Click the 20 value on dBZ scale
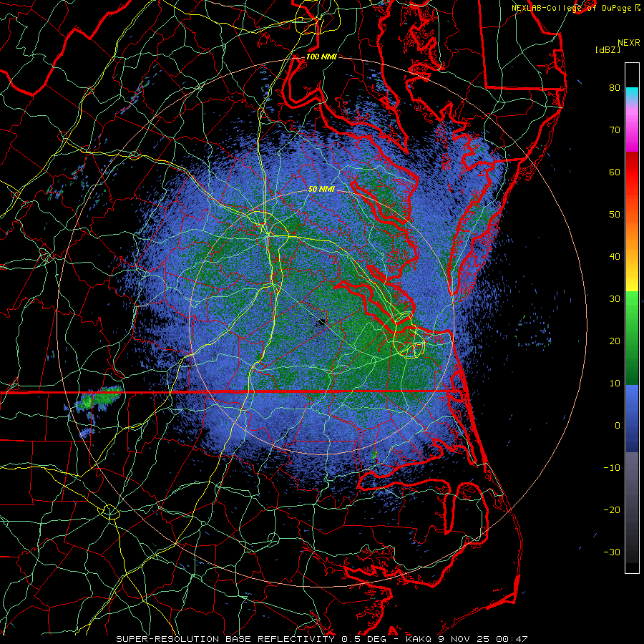 615,341
